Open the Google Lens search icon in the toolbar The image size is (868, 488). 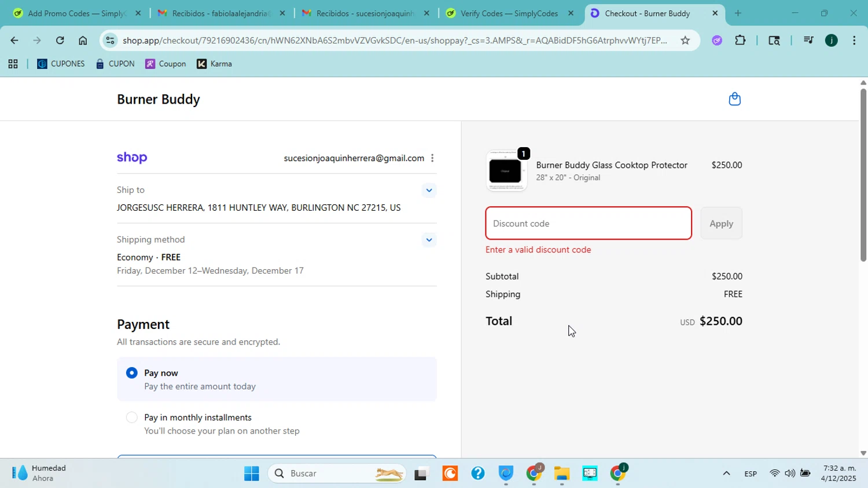(x=774, y=40)
